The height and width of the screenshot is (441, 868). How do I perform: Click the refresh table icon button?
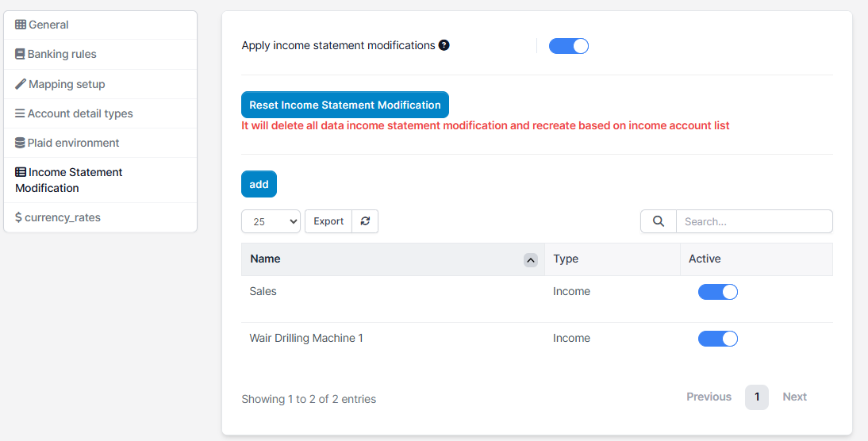[365, 221]
